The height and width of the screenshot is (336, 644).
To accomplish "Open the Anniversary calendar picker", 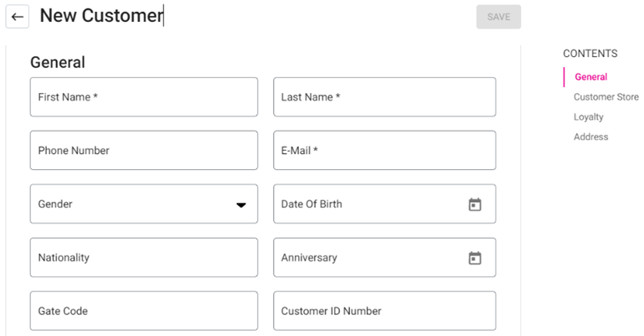I will [x=475, y=258].
